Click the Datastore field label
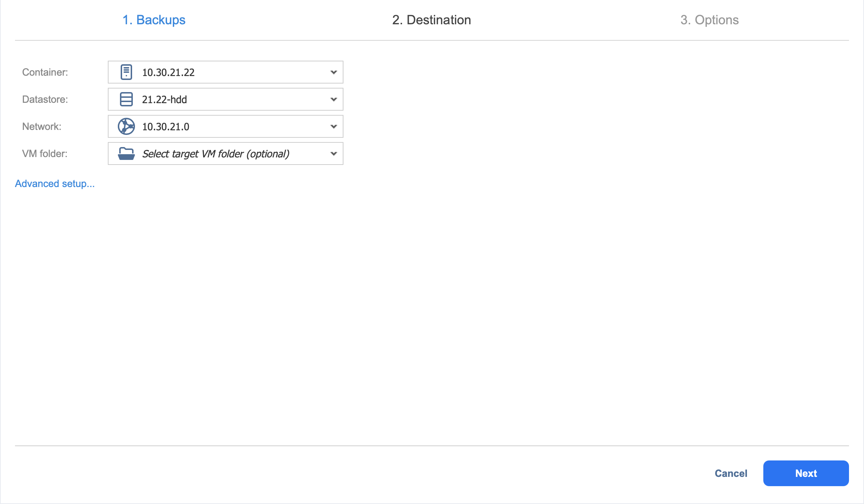The height and width of the screenshot is (504, 864). pos(45,99)
